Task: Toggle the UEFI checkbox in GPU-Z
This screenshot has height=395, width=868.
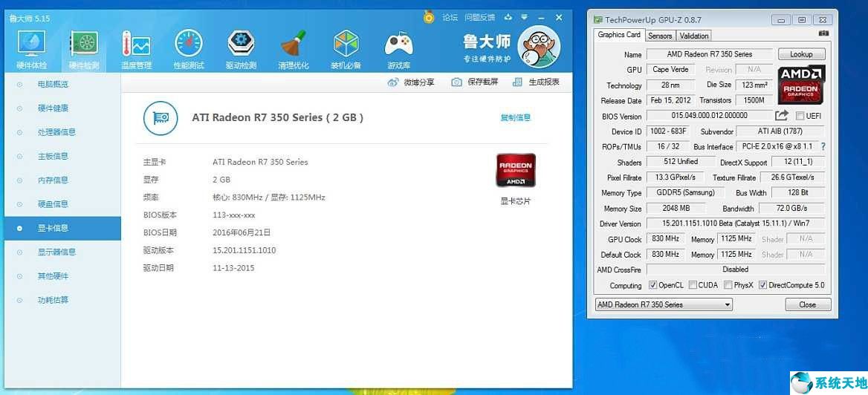Action: (800, 116)
